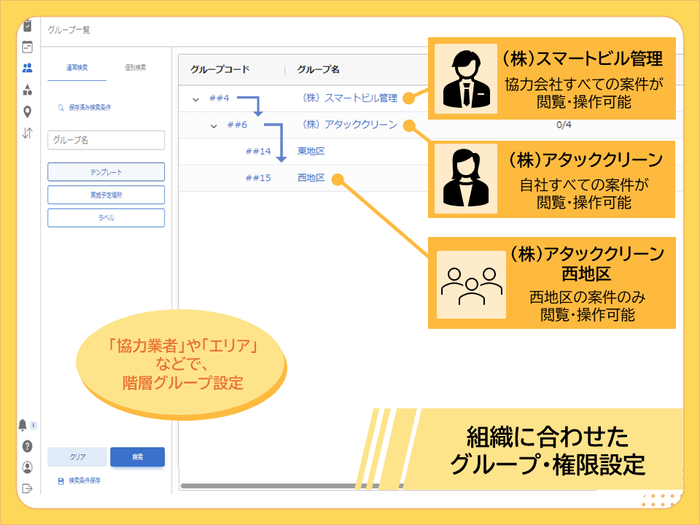This screenshot has height=525, width=700.
Task: Click the up-down sort arrows sidebar icon
Action: [27, 133]
